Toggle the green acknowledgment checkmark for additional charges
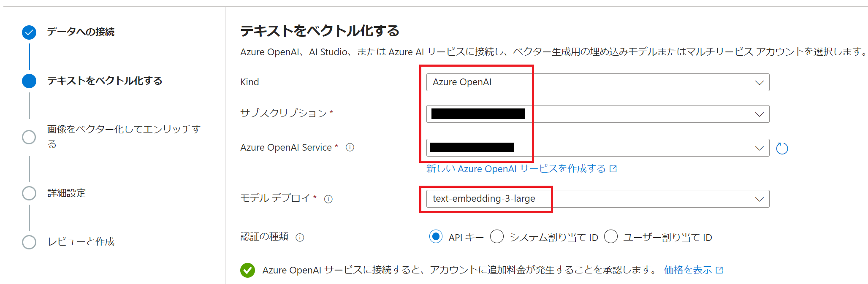 click(x=247, y=270)
